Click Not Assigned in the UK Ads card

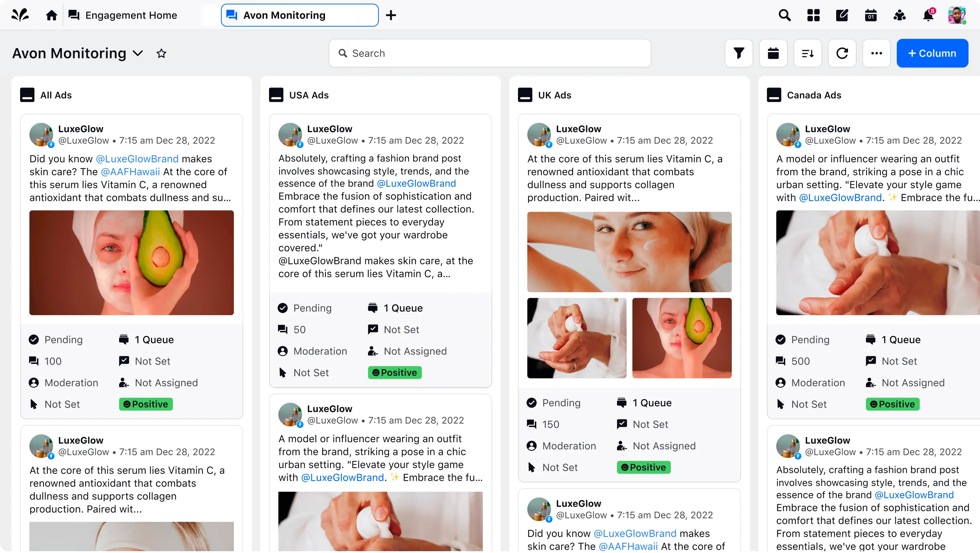[x=657, y=446]
